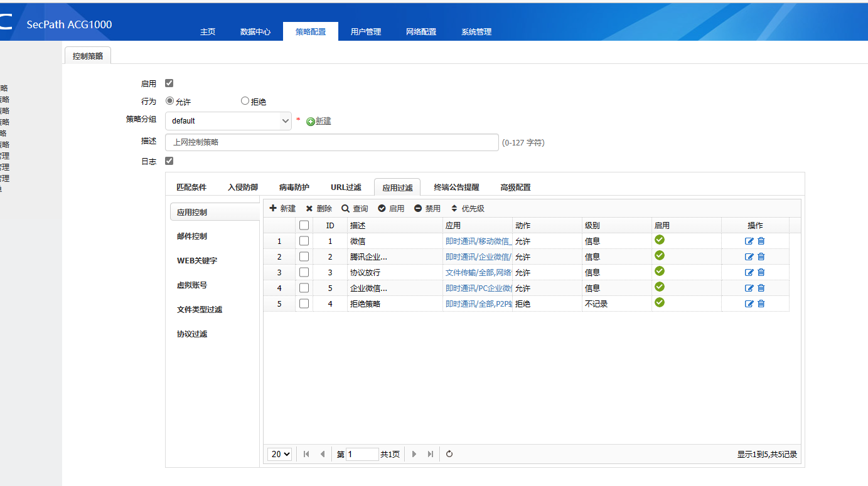Delete the 拒绝策略 row via trash icon
The image size is (868, 486).
761,304
